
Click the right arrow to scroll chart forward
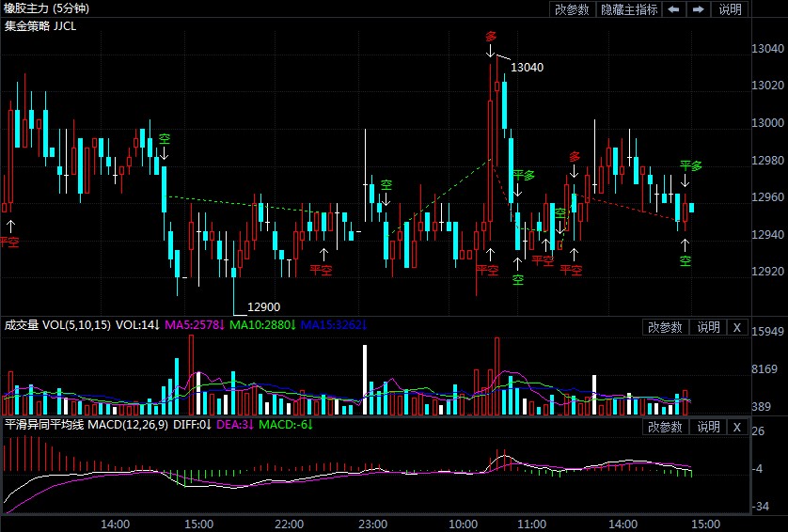click(698, 9)
